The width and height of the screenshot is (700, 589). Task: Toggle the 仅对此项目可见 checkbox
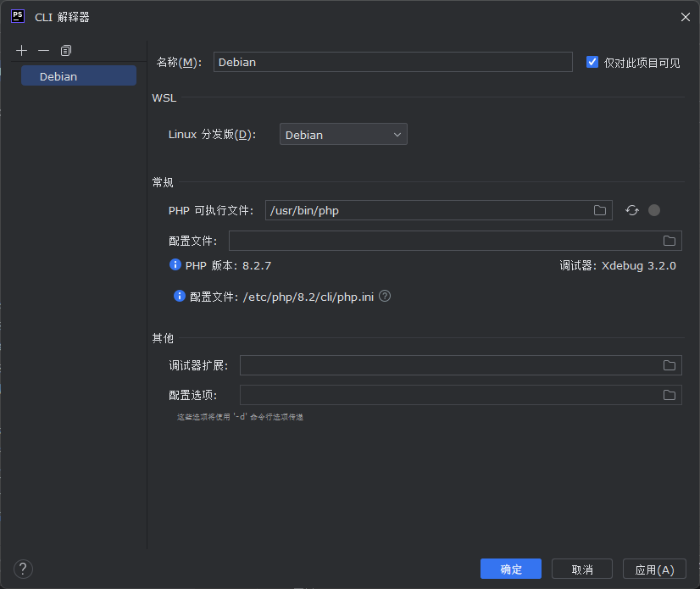tap(592, 62)
